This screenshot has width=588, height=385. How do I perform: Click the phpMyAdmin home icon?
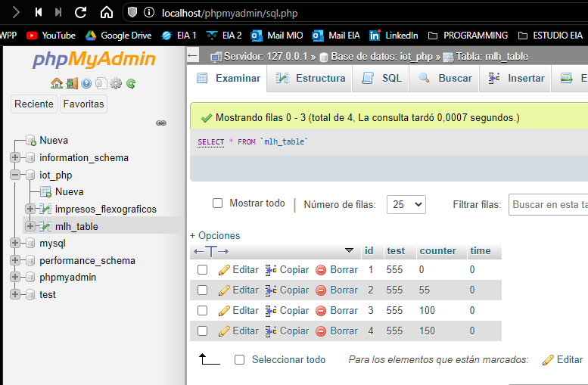point(57,83)
